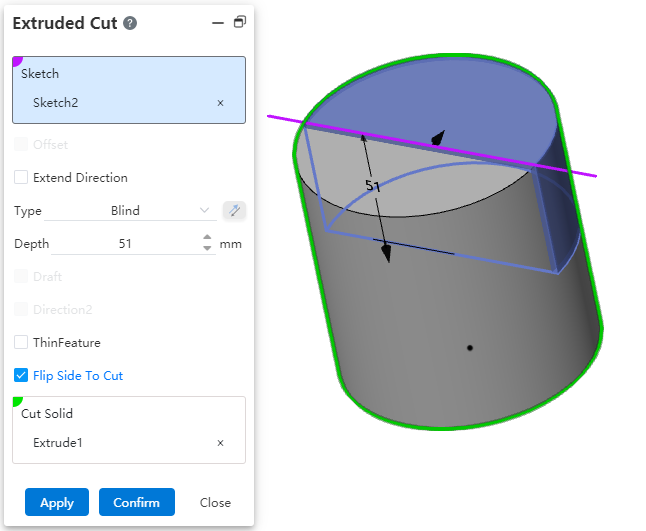Toggle the disabled Direction2 checkbox

(21, 309)
